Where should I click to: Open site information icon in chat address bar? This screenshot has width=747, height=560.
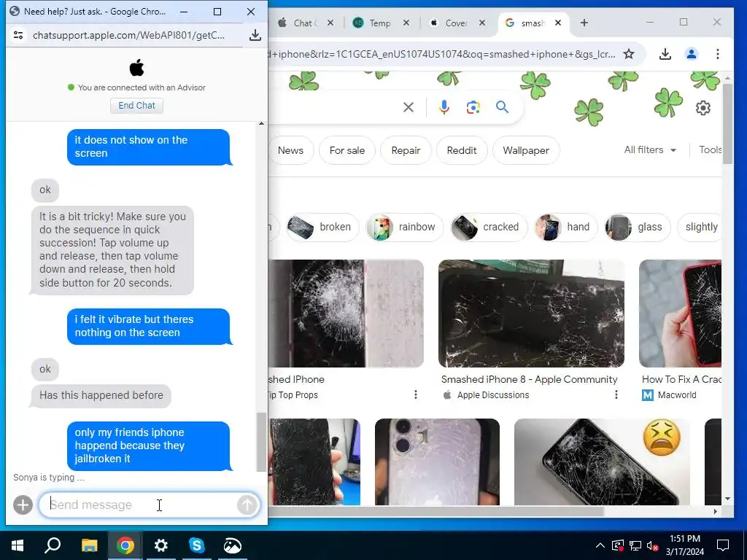[18, 35]
